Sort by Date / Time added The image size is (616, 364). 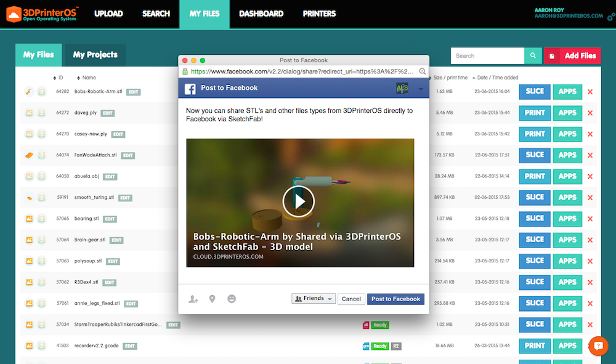(x=495, y=78)
